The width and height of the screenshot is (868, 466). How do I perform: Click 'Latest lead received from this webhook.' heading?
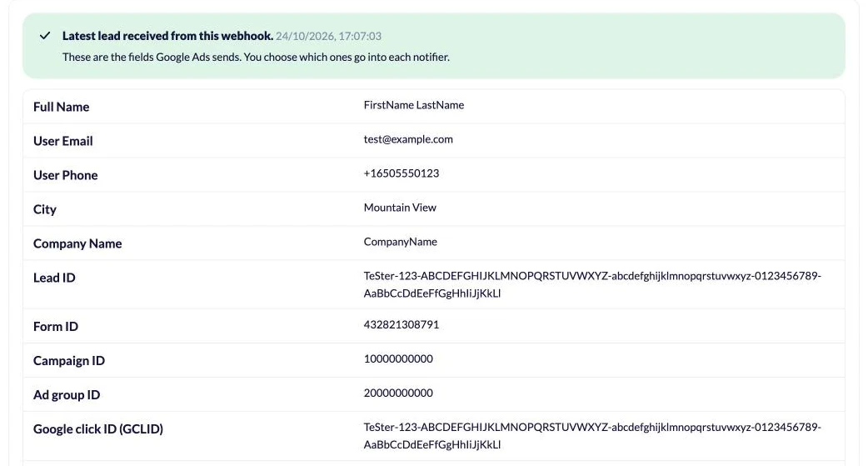click(167, 36)
